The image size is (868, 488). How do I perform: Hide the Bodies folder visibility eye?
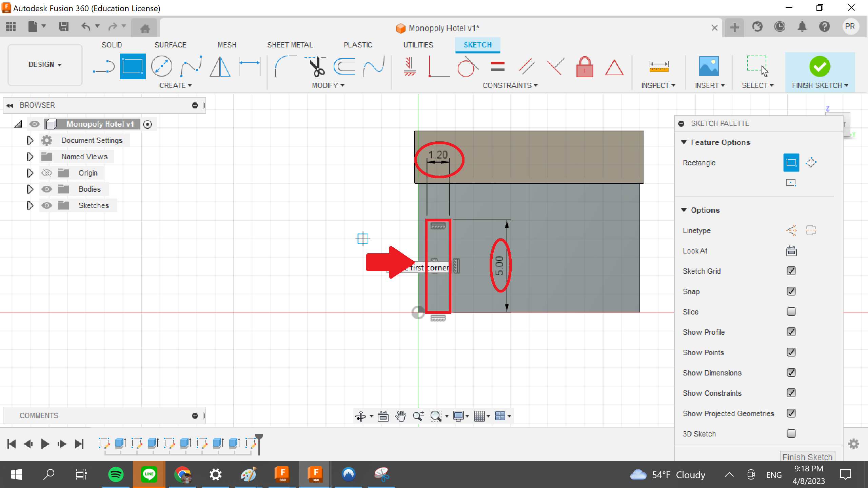click(x=47, y=189)
